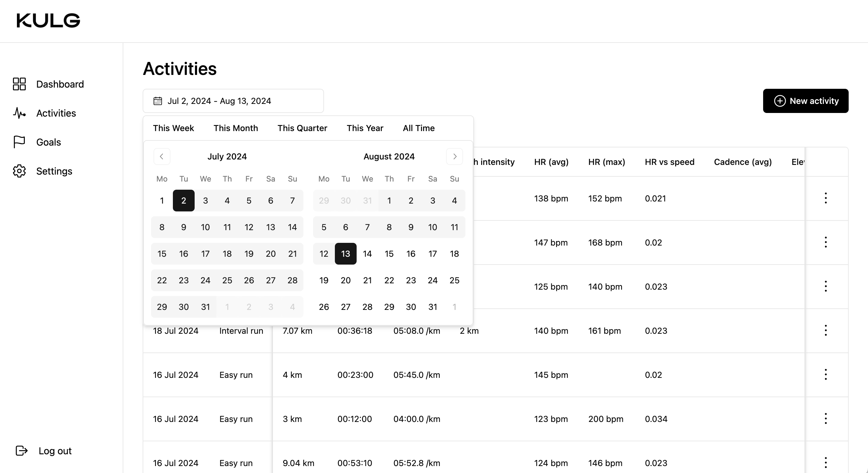Choose the All Time preset
The height and width of the screenshot is (473, 868).
coord(419,128)
